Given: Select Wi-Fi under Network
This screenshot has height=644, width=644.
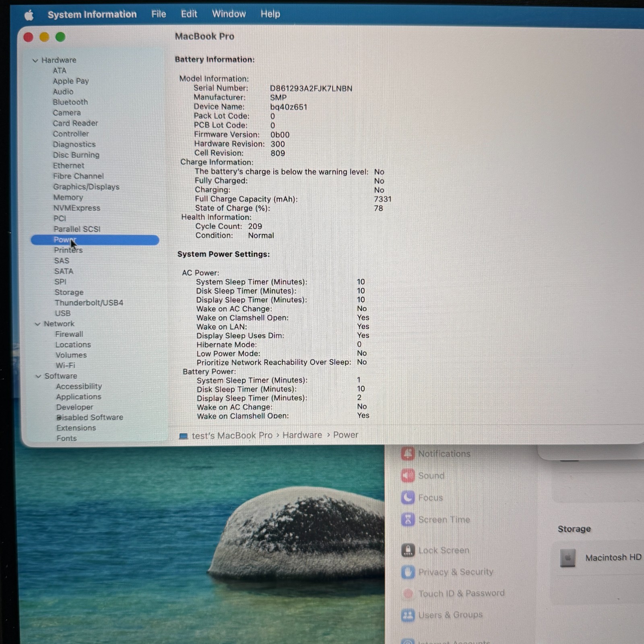Looking at the screenshot, I should (66, 365).
